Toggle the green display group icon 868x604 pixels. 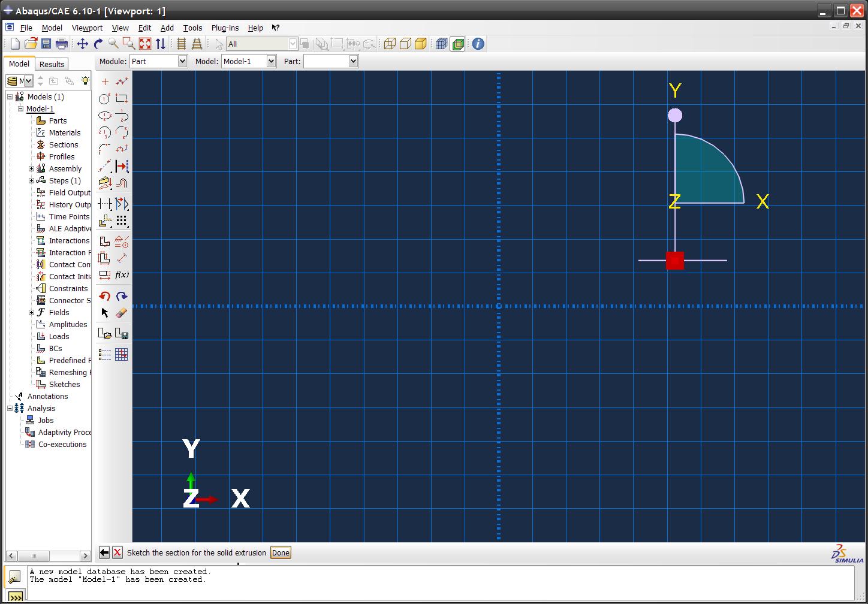457,44
